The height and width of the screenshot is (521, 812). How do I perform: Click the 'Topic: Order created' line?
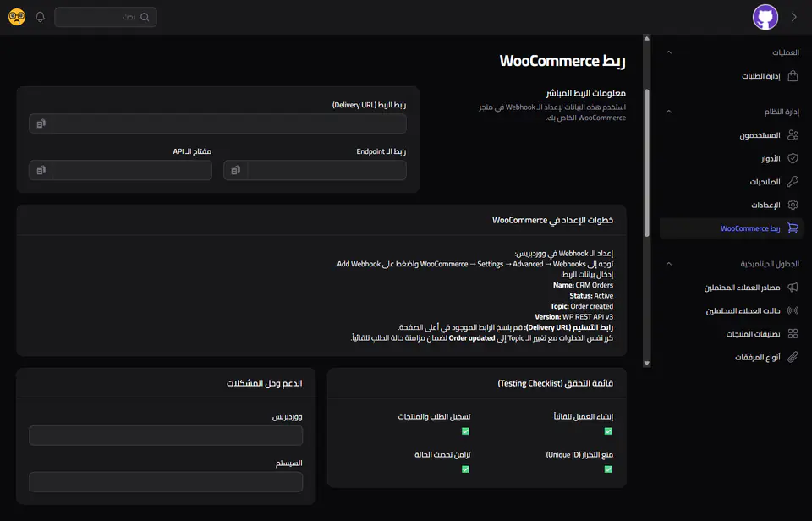pyautogui.click(x=582, y=306)
